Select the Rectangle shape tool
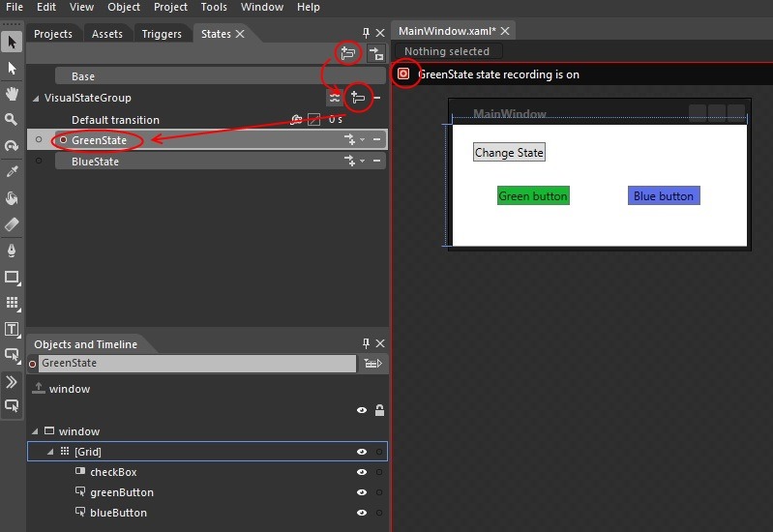The height and width of the screenshot is (532, 773). coord(13,278)
